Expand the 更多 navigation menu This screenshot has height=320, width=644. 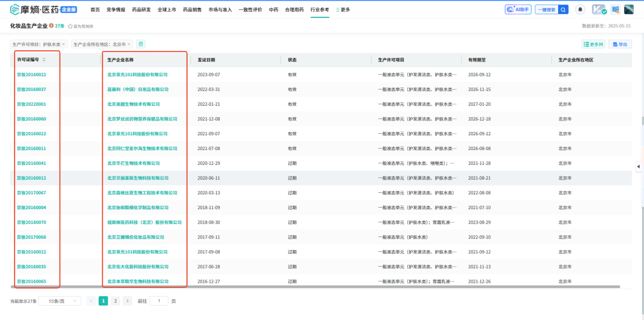(343, 10)
